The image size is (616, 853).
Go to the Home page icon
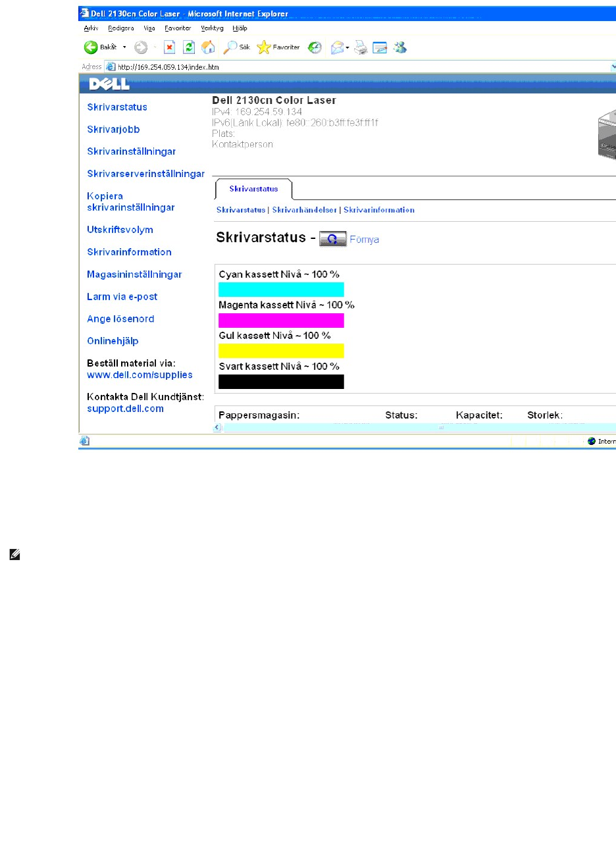208,47
